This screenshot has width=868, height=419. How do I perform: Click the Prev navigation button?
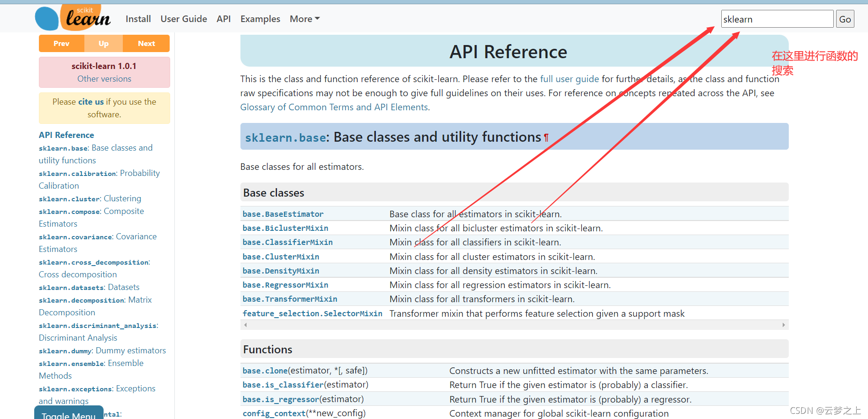(61, 44)
